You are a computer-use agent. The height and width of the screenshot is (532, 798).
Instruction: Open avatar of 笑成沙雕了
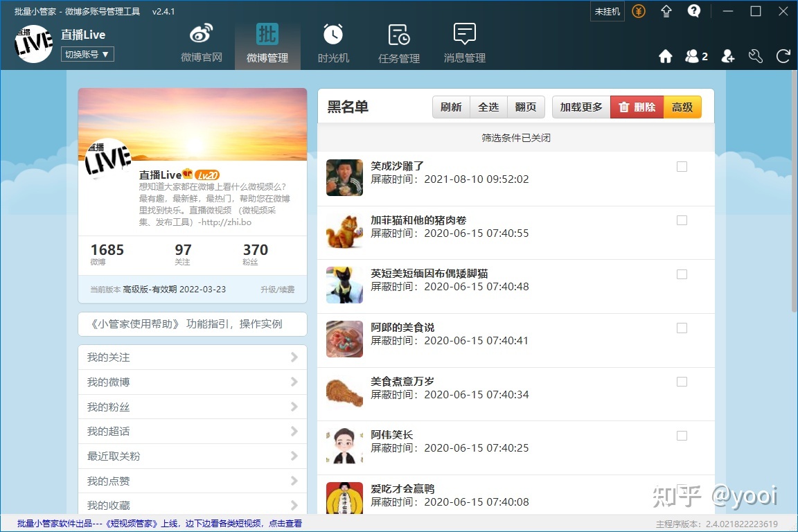344,177
